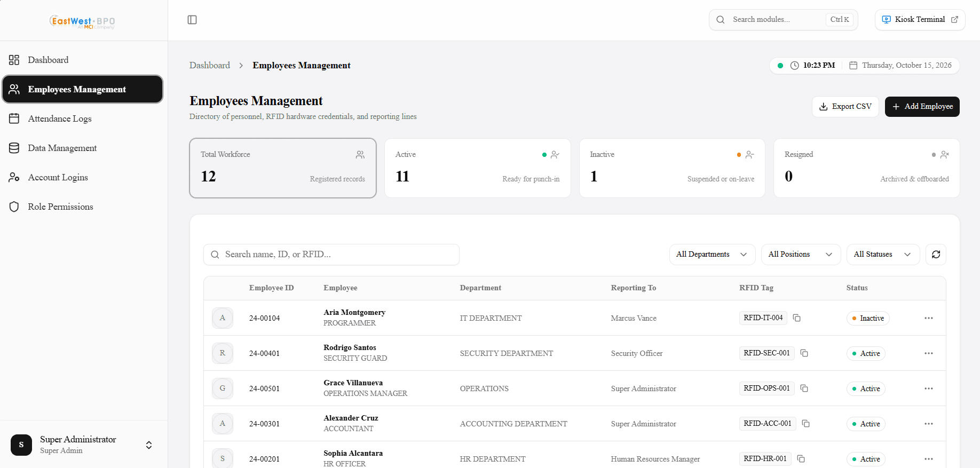Select the Active employees card
980x468 pixels.
[478, 168]
